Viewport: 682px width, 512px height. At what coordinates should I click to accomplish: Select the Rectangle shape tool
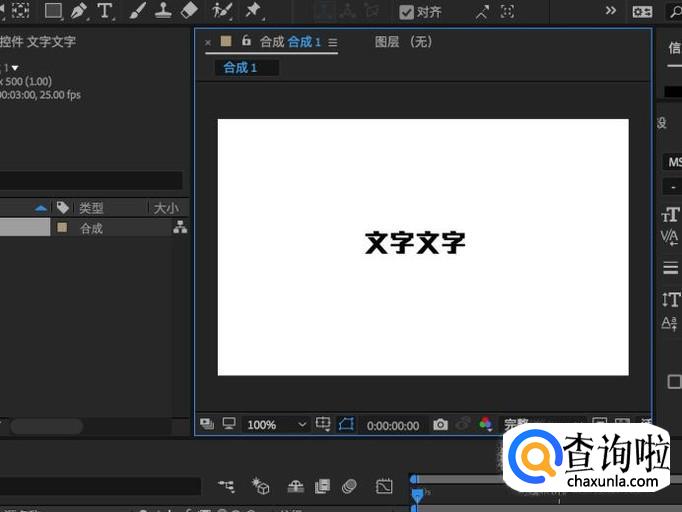click(53, 11)
